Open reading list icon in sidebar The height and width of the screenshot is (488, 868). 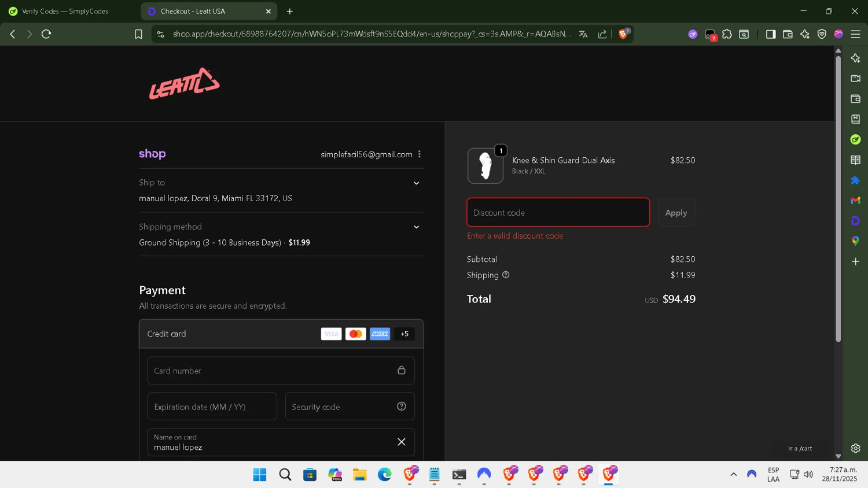pyautogui.click(x=855, y=160)
